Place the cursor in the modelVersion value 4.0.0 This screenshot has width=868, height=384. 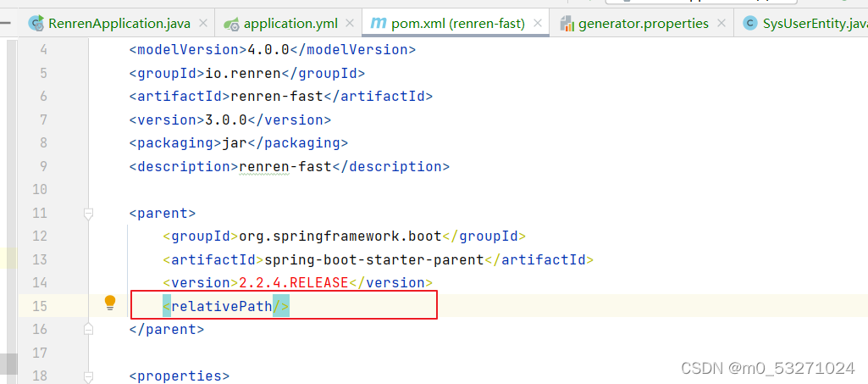(x=268, y=50)
